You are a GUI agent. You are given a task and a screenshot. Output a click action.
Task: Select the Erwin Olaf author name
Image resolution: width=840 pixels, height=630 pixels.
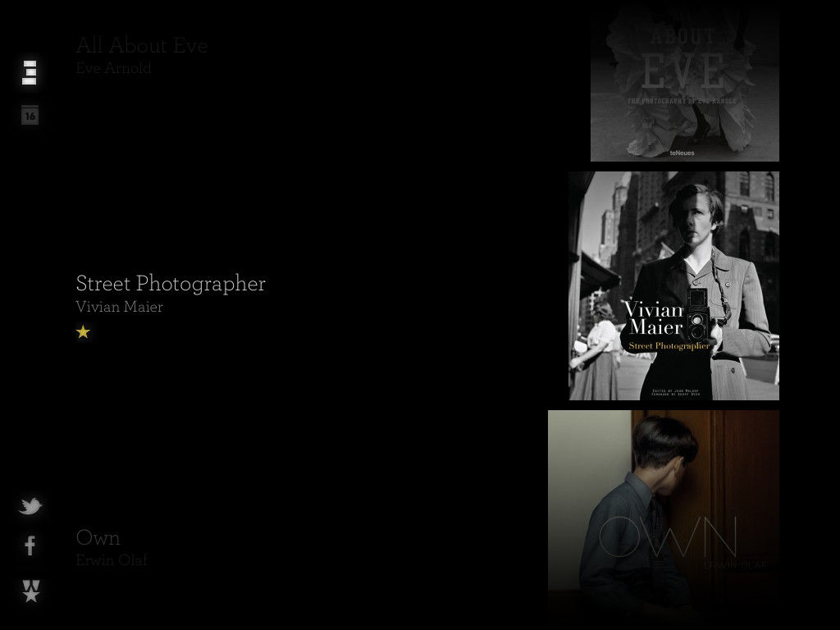(112, 559)
